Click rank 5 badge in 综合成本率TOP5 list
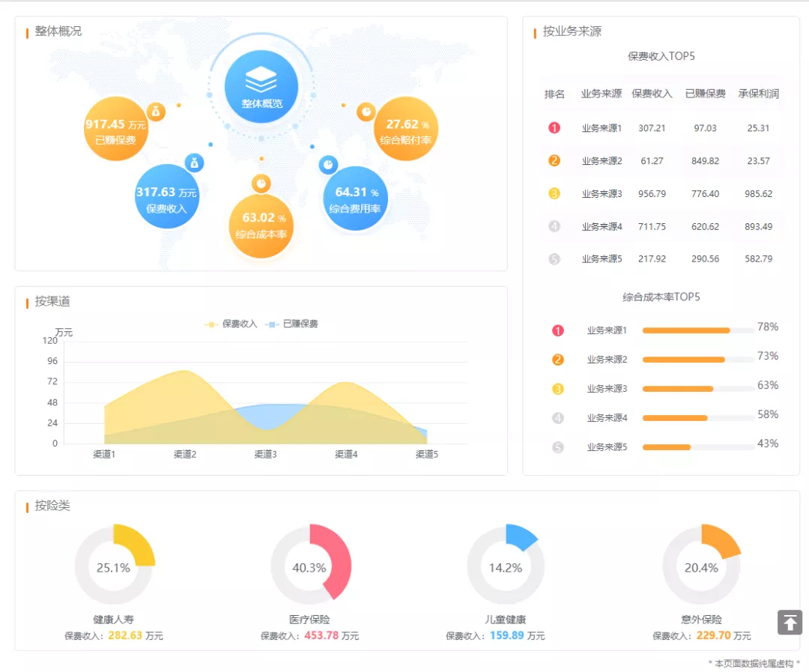Screen dimensions: 809x672 tap(558, 447)
